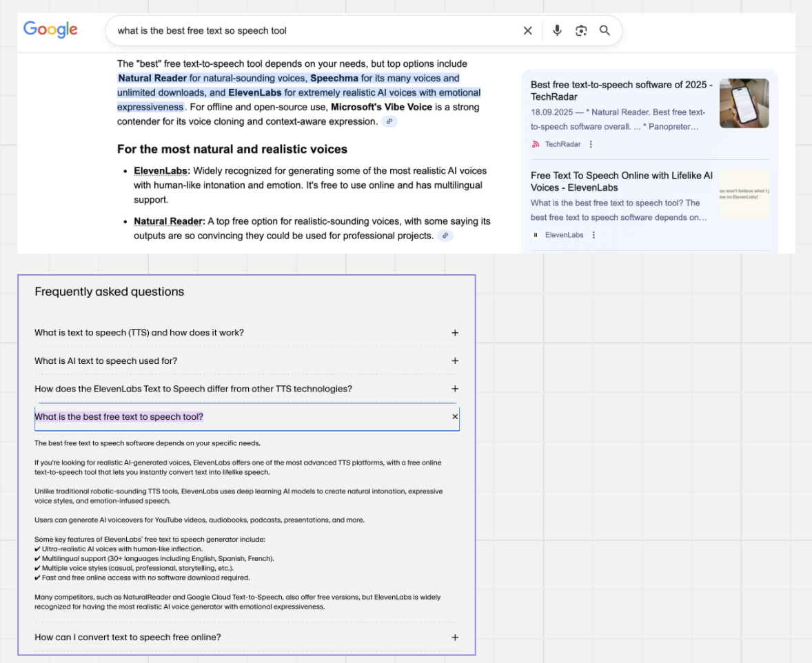Open source link chip after "context-aware expression"
Viewport: 812px width, 663px height.
389,122
